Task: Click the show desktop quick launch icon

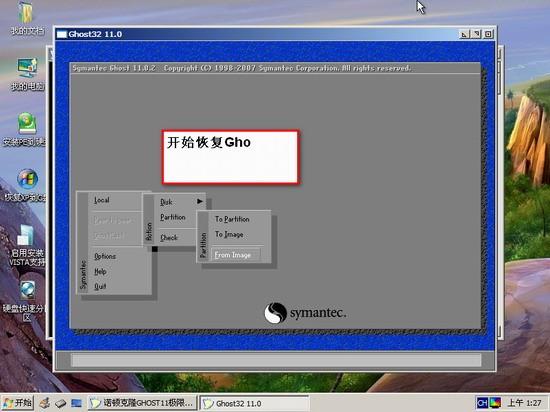Action: (76, 403)
